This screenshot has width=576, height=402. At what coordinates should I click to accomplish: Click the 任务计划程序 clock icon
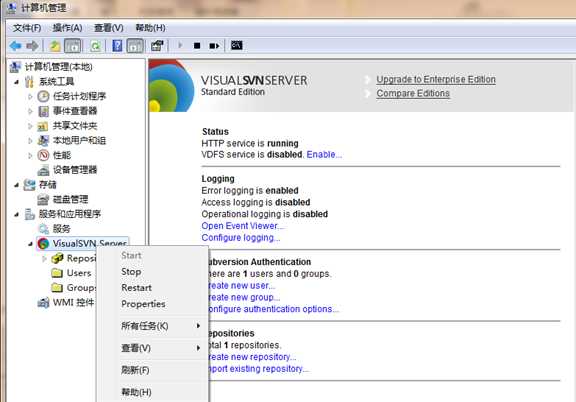(x=43, y=96)
